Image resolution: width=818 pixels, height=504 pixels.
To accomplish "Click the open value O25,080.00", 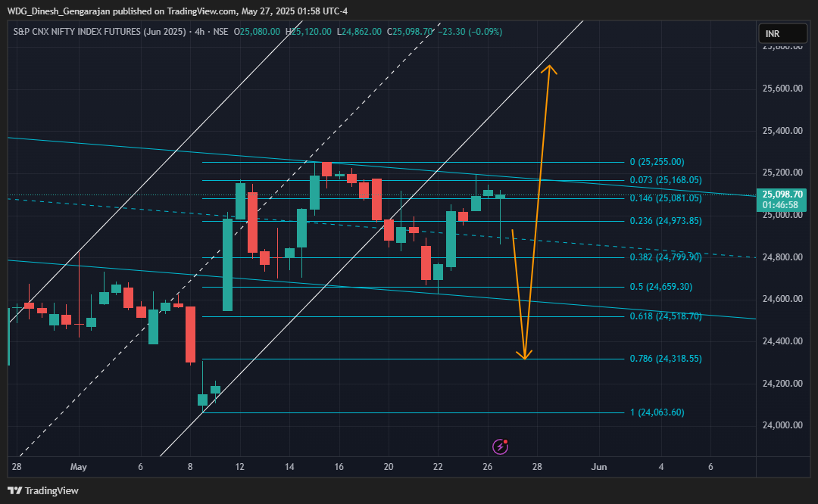I will pos(257,32).
